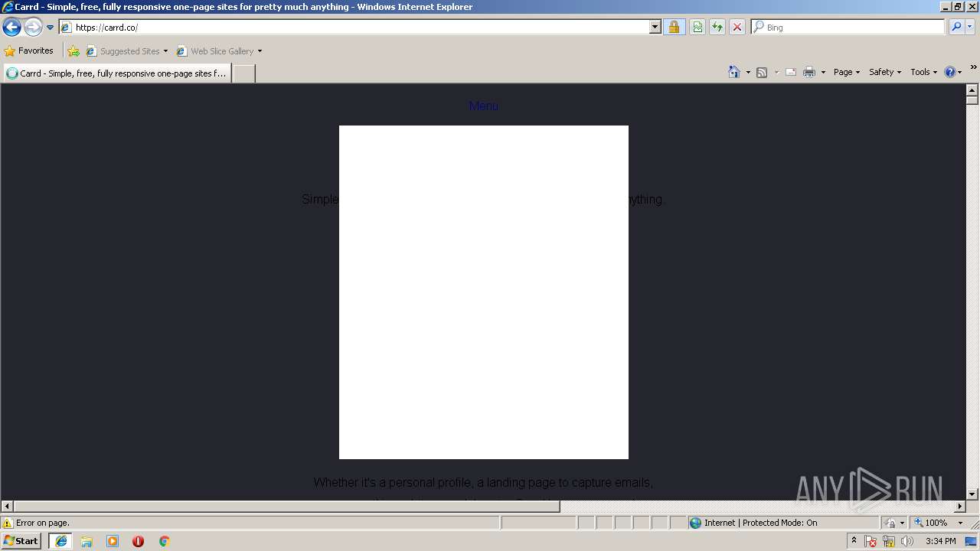This screenshot has height=551, width=980.
Task: Click the Windows Start button
Action: 21,541
